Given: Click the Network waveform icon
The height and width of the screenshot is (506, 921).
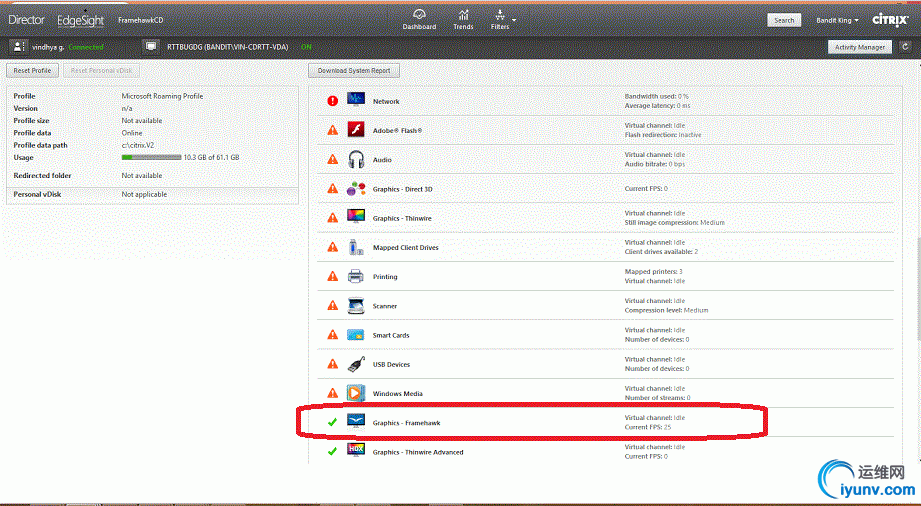Looking at the screenshot, I should (x=356, y=99).
